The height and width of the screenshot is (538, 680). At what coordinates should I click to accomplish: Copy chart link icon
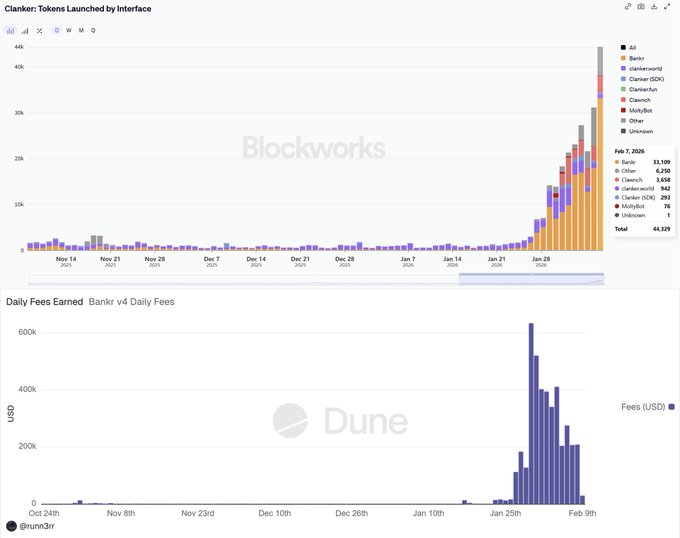pos(628,7)
